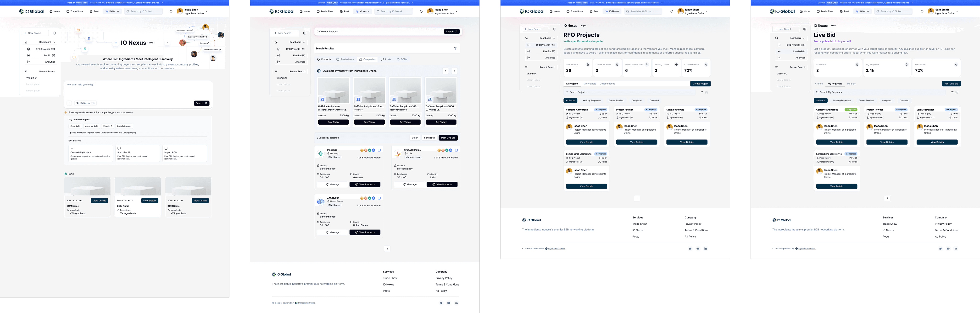Collapse Dashboard section on Live Bid page sidebar
This screenshot has width=980, height=313.
point(804,38)
